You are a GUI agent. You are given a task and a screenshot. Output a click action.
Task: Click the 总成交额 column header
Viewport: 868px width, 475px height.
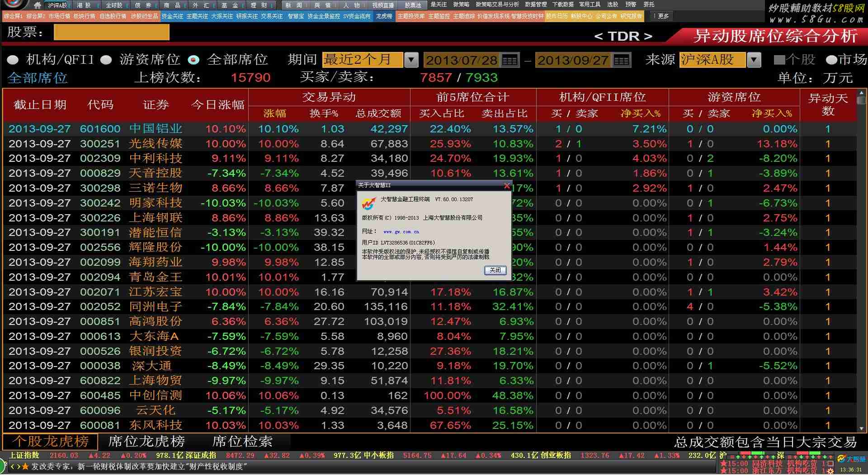378,113
